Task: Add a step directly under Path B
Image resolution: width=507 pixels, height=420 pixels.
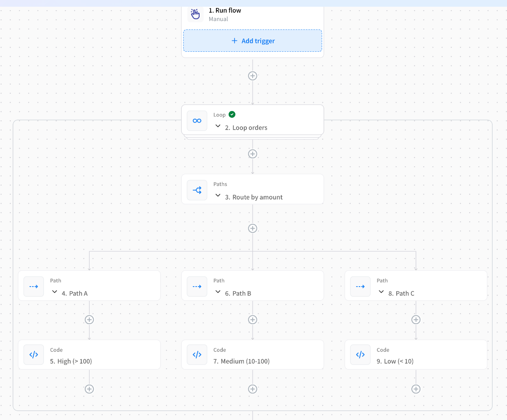Action: tap(253, 319)
